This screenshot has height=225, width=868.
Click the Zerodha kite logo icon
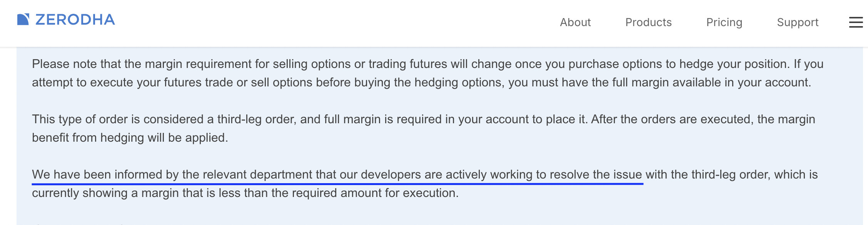(23, 19)
